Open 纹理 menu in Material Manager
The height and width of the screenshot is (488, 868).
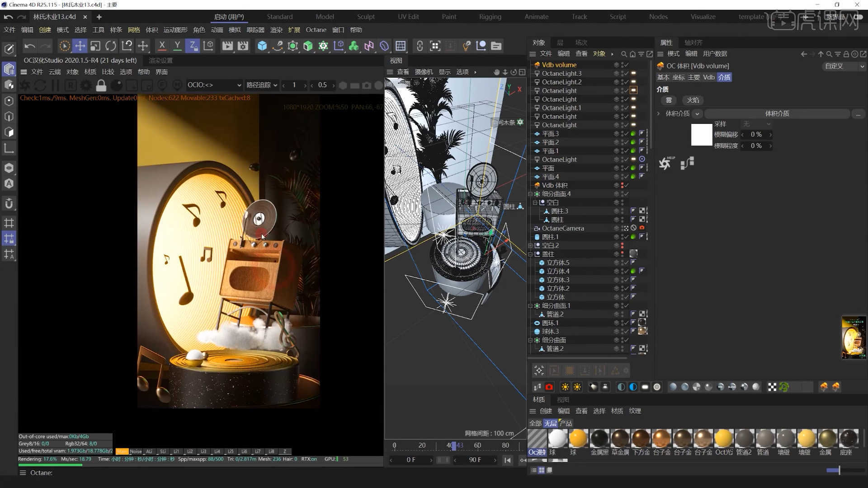click(x=635, y=411)
